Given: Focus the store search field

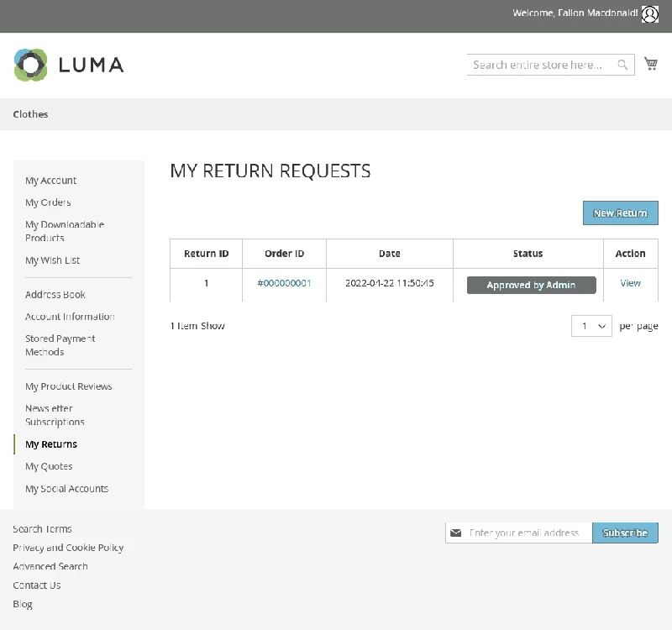Looking at the screenshot, I should click(550, 65).
